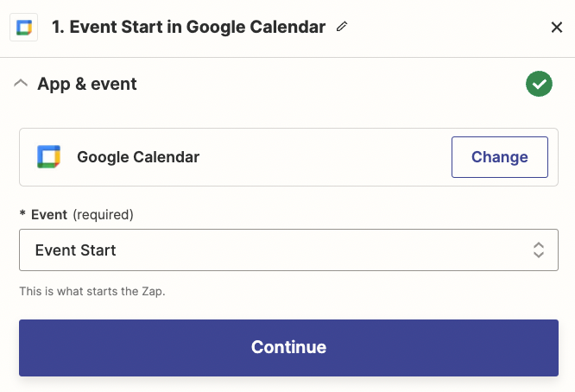Close the step editor panel
Viewport: 575px width, 392px height.
[557, 28]
